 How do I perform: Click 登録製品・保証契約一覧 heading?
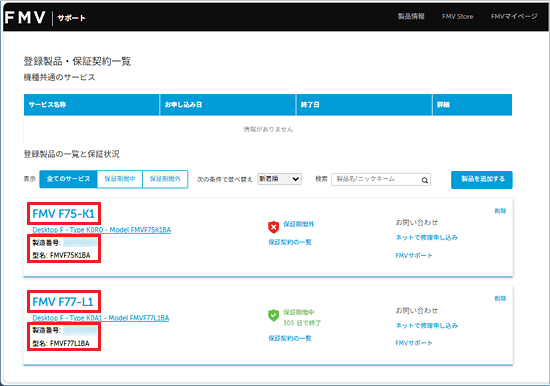77,61
